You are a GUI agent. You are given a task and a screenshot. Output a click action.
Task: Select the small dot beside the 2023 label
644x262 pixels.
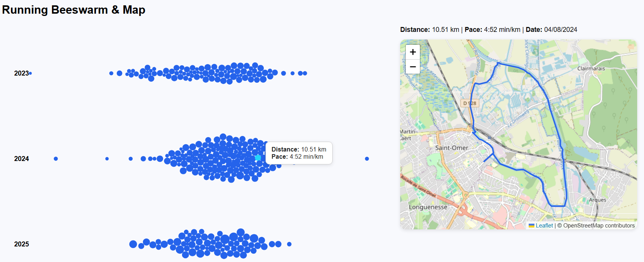point(30,73)
